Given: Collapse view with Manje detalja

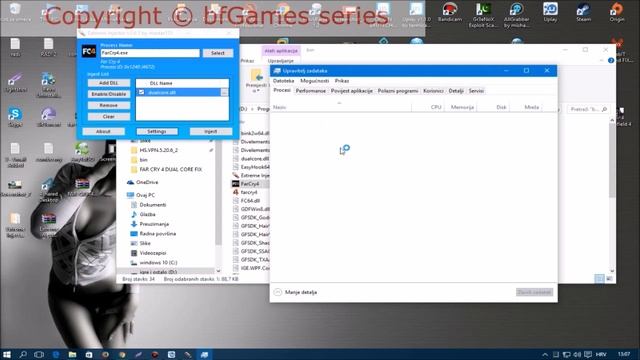Looking at the screenshot, I should 296,292.
